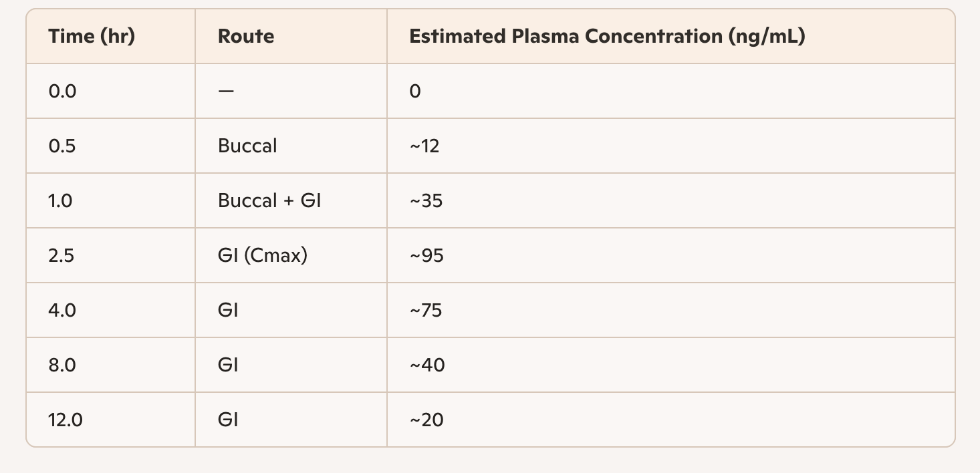The image size is (980, 473).
Task: Select the GI (Cmax) route cell
Action: coord(263,256)
